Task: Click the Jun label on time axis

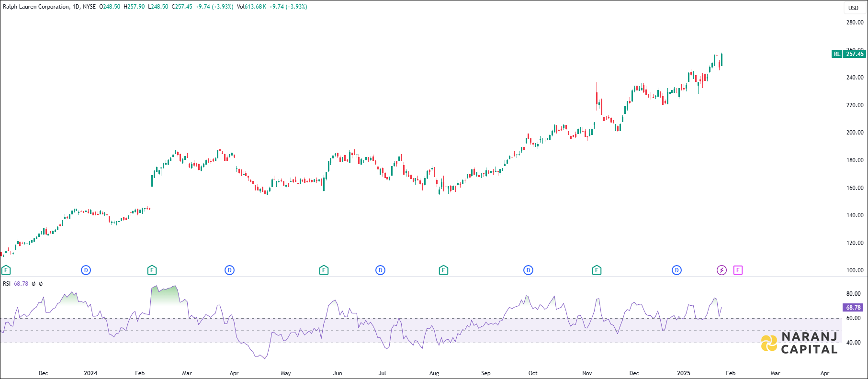Action: tap(338, 373)
